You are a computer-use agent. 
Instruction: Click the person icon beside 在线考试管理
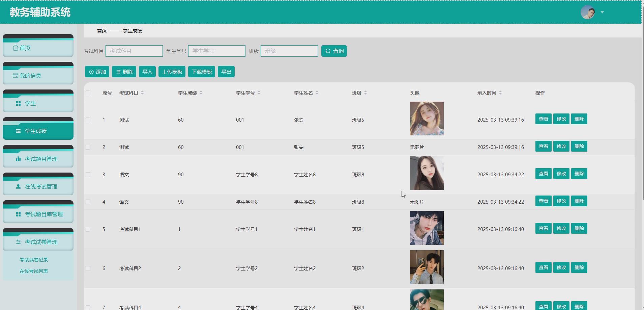click(18, 186)
